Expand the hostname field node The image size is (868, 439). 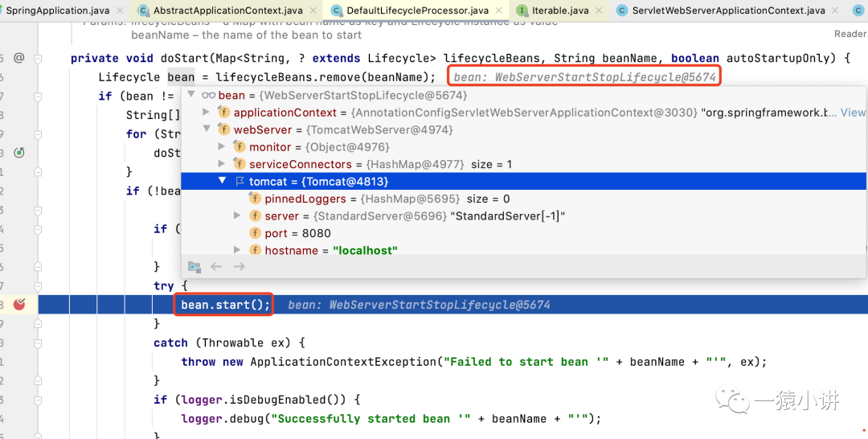click(237, 250)
